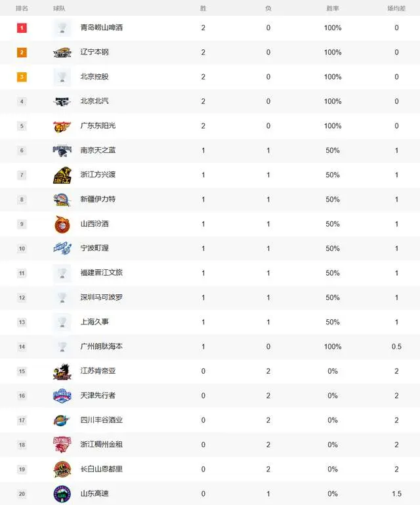Open the 青岛崂山啤酒 team link
Viewport: 420px width, 505px height.
pyautogui.click(x=101, y=28)
